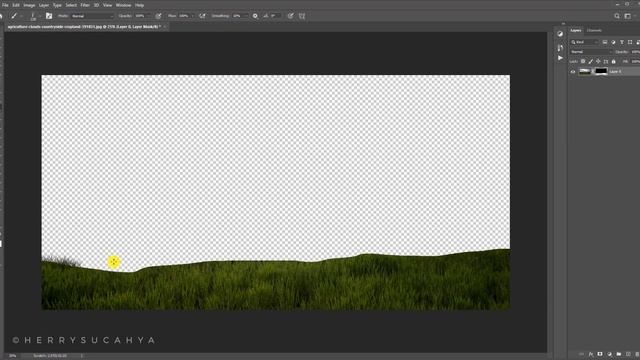Open the View menu
640x360 pixels.
coord(107,5)
